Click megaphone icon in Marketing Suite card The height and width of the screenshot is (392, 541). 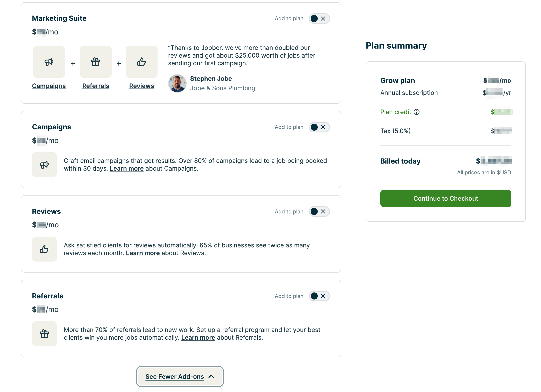49,62
